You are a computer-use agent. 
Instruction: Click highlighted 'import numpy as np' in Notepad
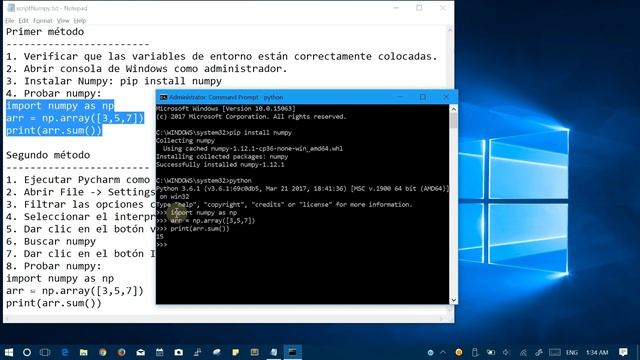[x=60, y=106]
